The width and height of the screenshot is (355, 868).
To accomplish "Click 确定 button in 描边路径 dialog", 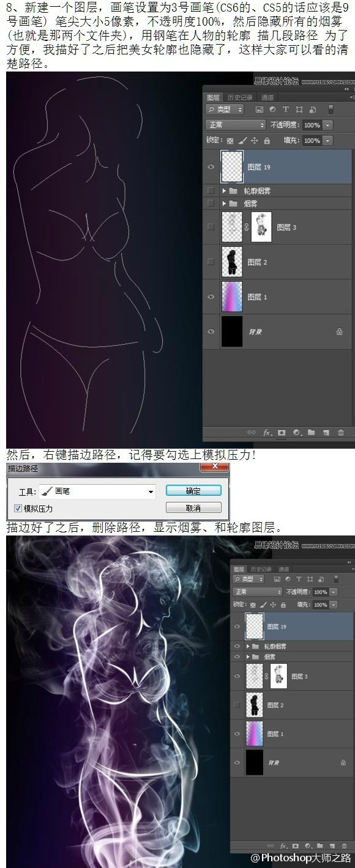I will [x=193, y=491].
